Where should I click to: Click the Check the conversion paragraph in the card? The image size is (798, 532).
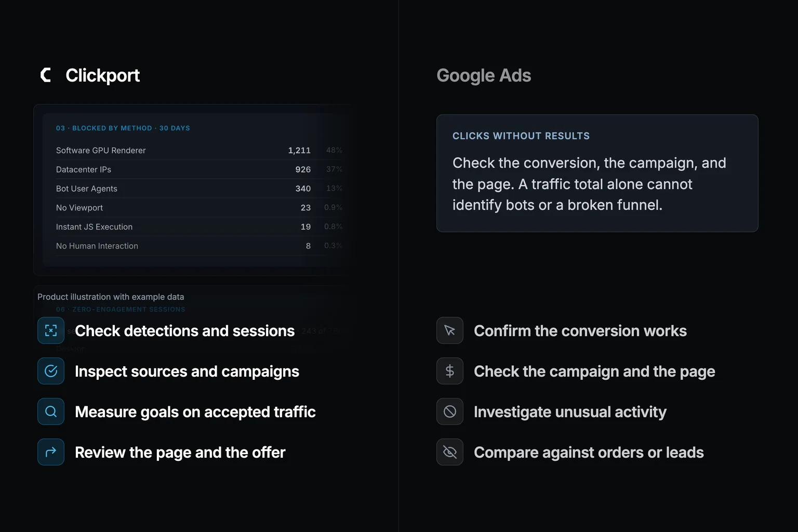(x=589, y=184)
